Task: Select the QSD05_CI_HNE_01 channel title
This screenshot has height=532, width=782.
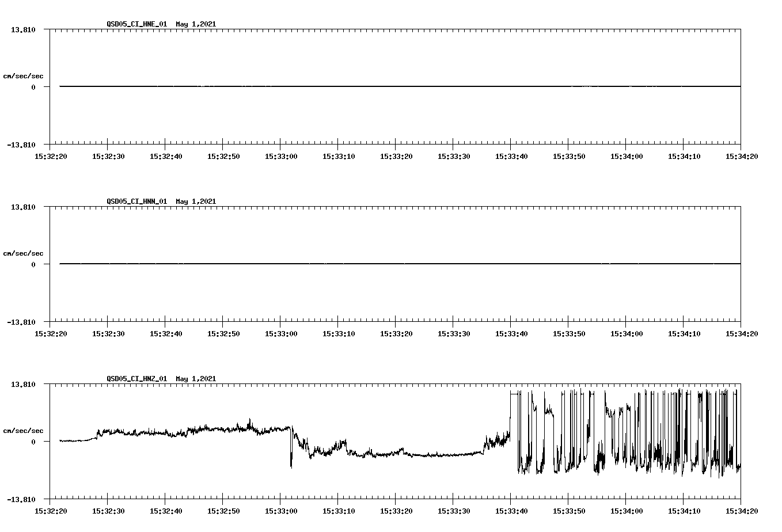Action: tap(138, 24)
